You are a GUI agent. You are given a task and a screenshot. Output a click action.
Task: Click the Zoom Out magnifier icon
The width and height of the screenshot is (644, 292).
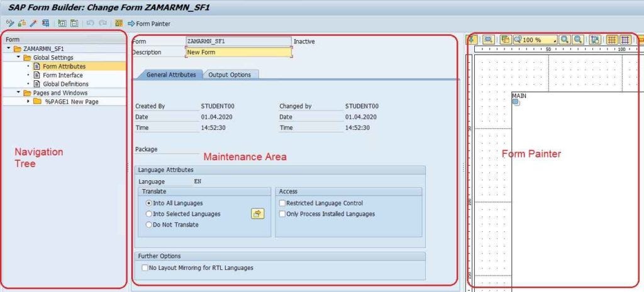tap(578, 40)
